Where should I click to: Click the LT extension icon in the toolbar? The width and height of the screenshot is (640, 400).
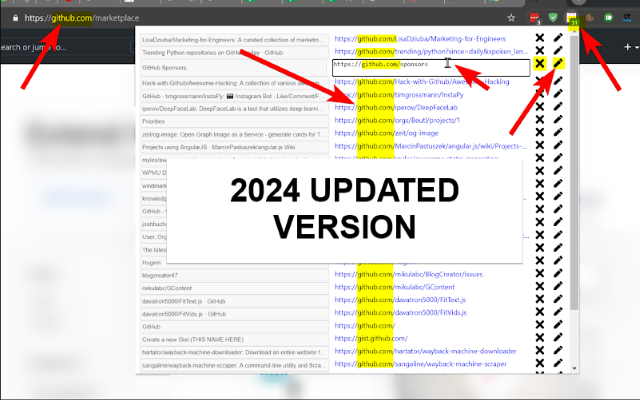(x=627, y=18)
